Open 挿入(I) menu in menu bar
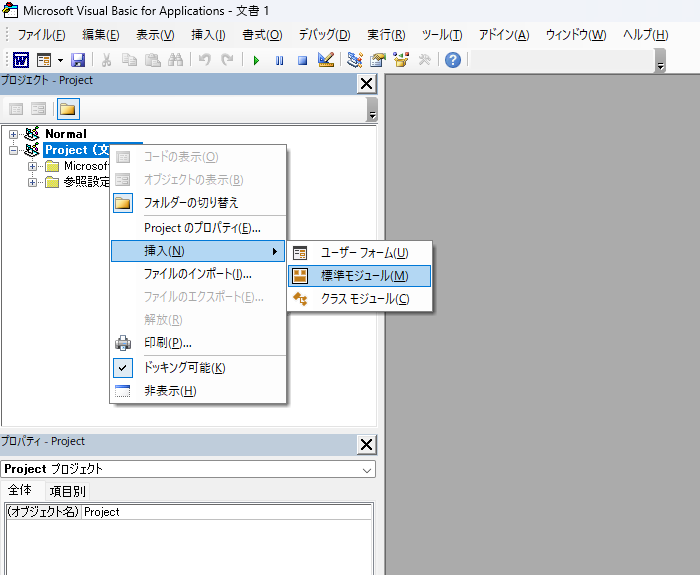 208,35
